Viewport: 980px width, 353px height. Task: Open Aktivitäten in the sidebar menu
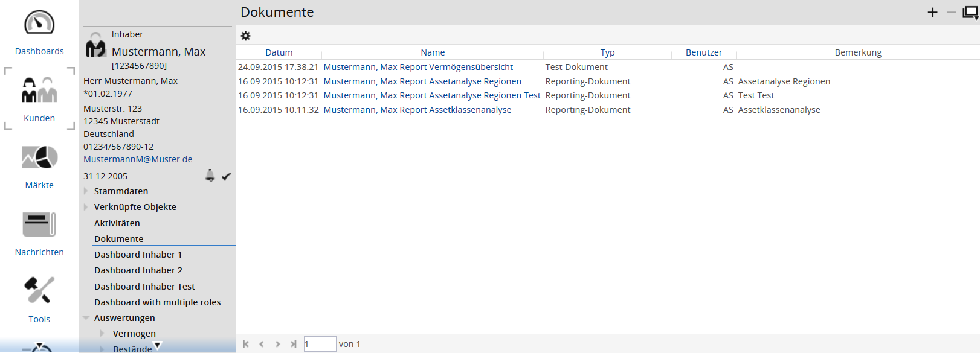(x=117, y=223)
